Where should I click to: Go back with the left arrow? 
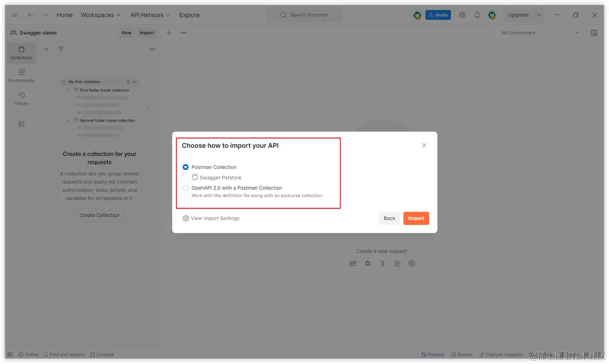coord(30,15)
